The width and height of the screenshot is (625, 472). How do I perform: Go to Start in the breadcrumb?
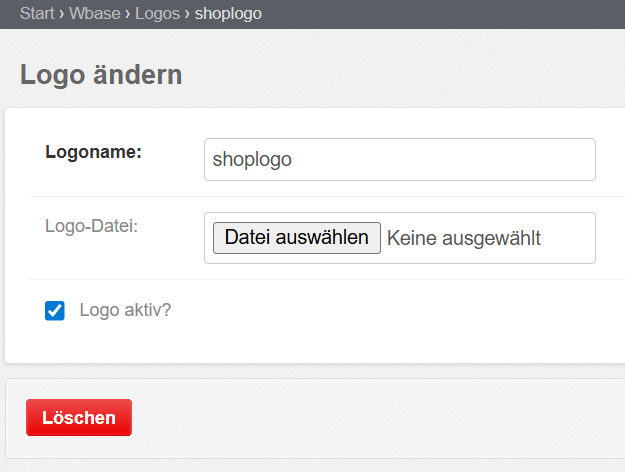[x=37, y=14]
